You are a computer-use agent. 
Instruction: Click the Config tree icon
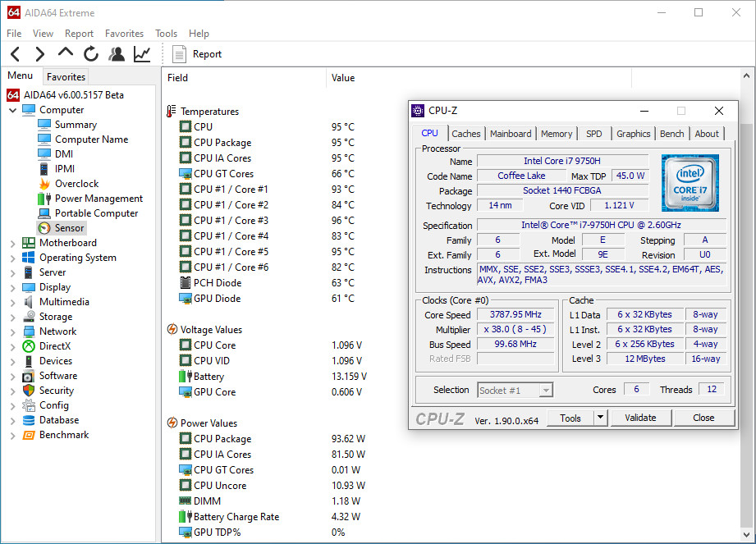29,405
